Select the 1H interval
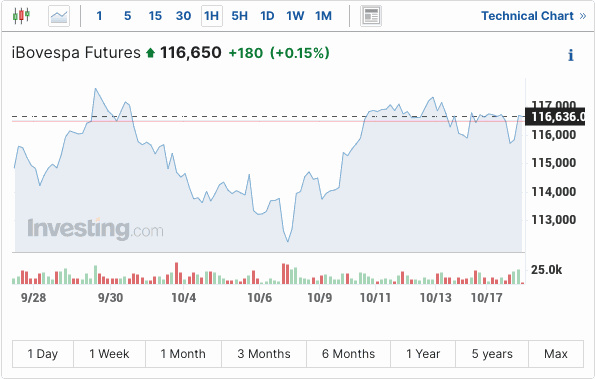Image resolution: width=595 pixels, height=379 pixels. (212, 16)
